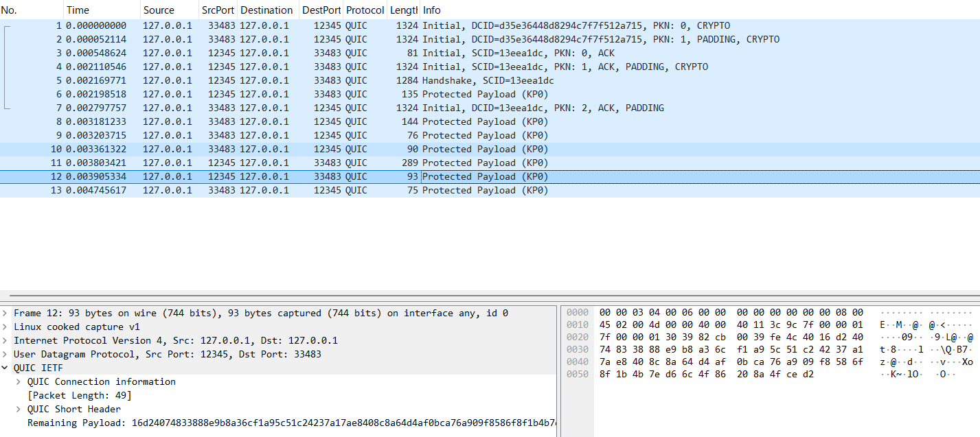
Task: Sort by the Time column header
Action: 102,10
